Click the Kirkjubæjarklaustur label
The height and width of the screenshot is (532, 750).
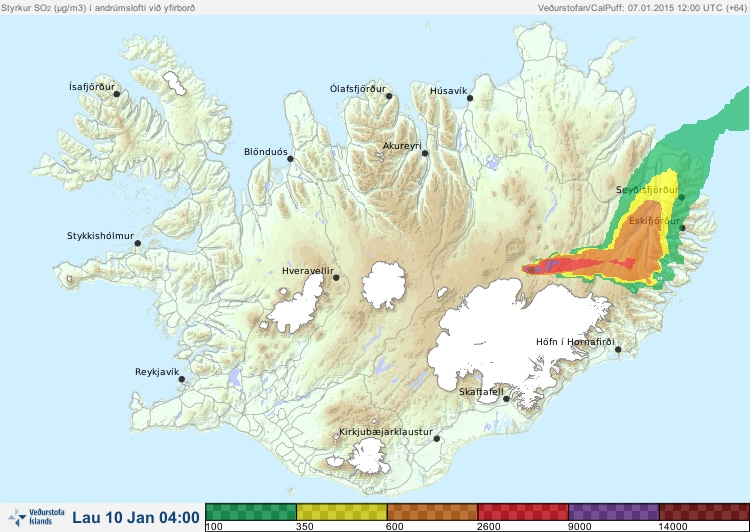(x=386, y=432)
